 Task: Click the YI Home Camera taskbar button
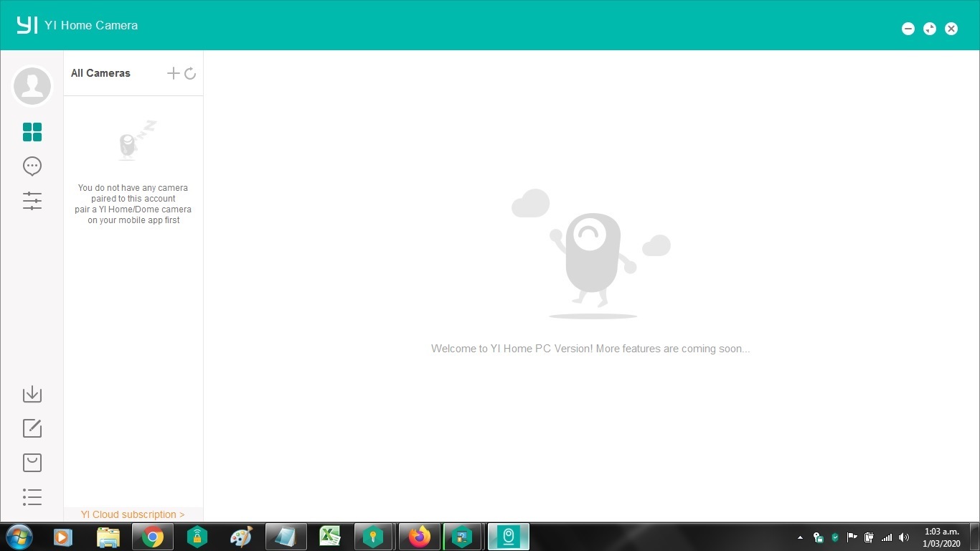point(509,537)
